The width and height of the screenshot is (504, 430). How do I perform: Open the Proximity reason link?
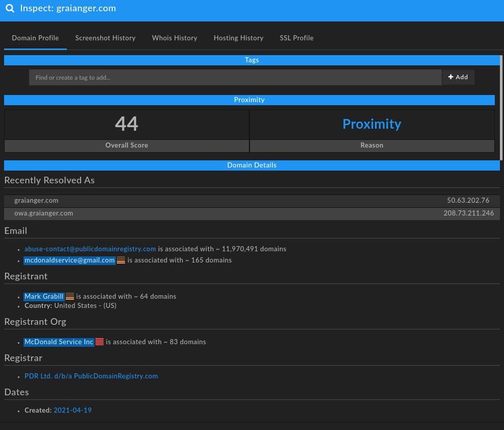[372, 124]
